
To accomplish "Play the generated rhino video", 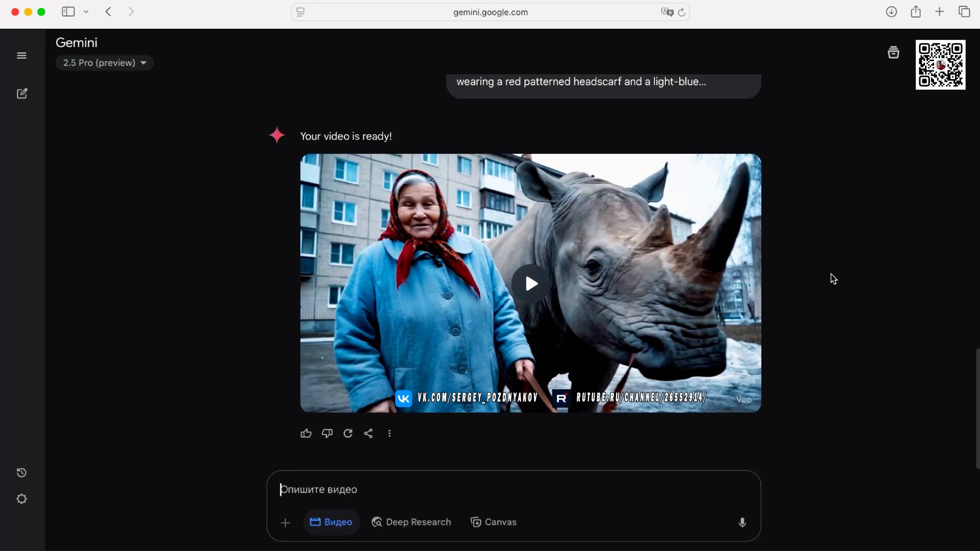I will 530,283.
